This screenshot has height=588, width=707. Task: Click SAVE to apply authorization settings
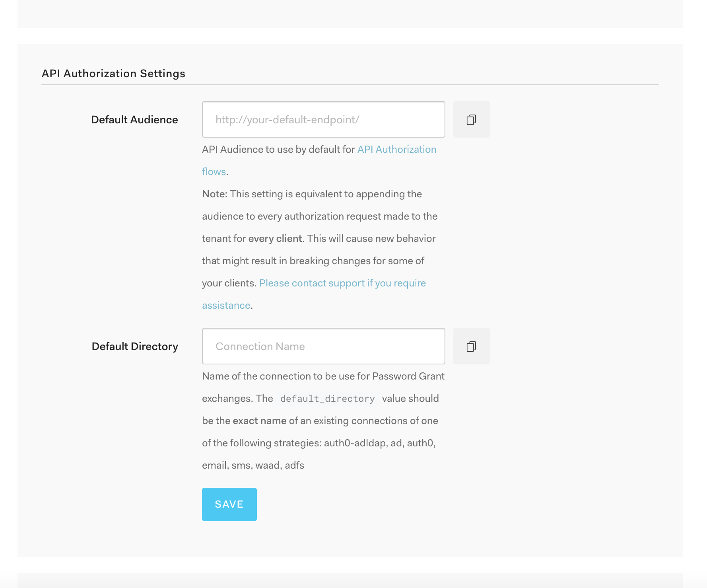tap(229, 504)
